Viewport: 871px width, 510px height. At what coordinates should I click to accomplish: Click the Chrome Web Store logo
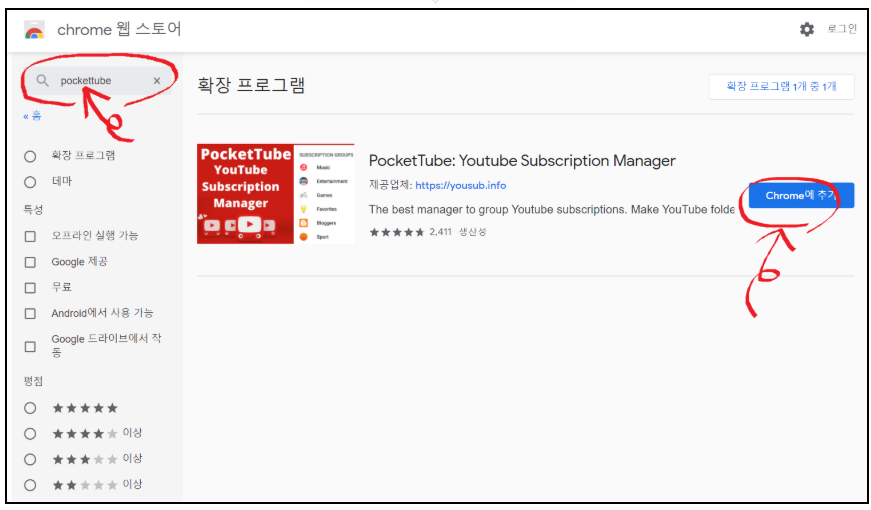(x=34, y=29)
